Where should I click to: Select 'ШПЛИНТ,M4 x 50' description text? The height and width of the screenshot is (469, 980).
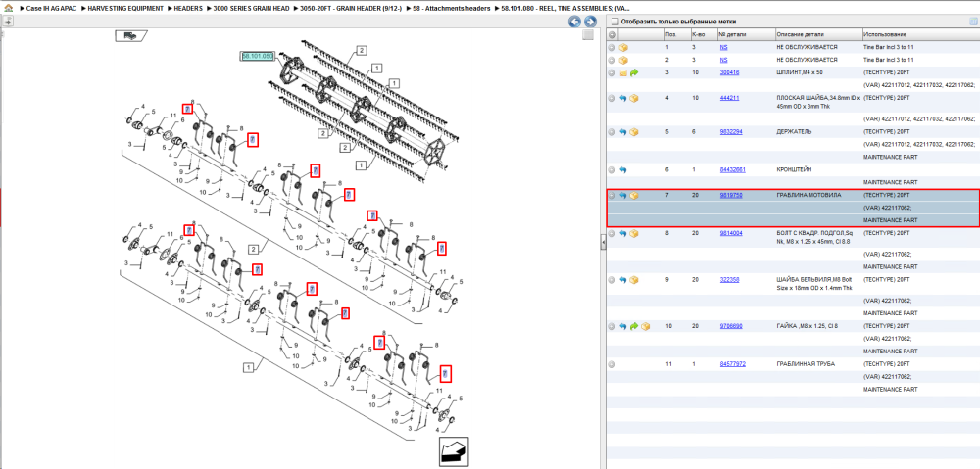[x=800, y=73]
